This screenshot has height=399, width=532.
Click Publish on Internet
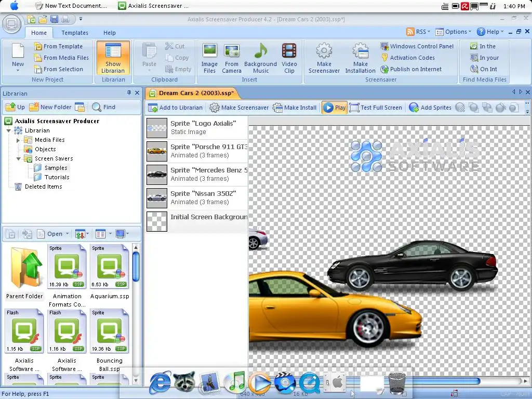[x=411, y=69]
